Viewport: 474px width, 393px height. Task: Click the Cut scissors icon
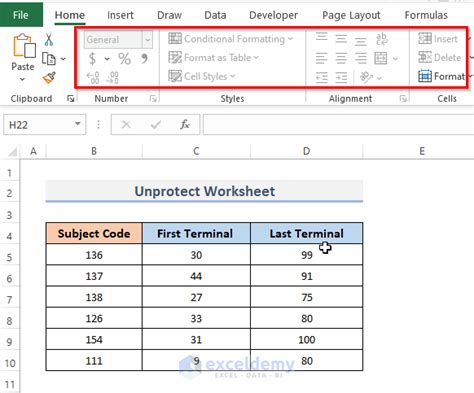[x=49, y=40]
